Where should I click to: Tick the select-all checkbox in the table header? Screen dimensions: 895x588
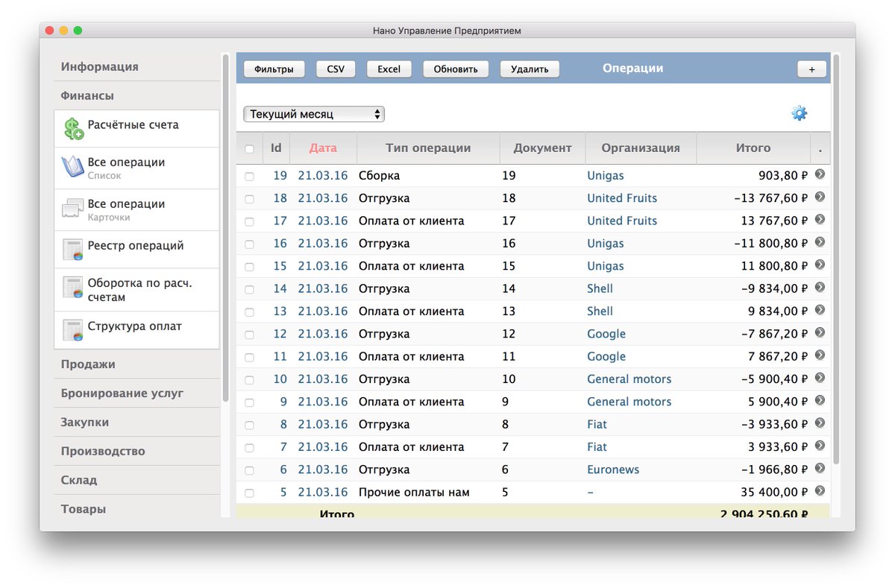click(x=249, y=148)
